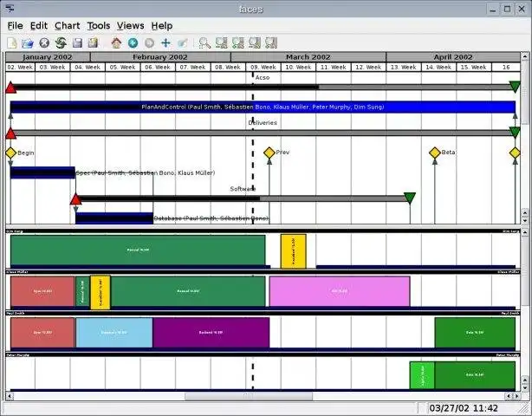Click the red Spec block in Klaus Müller's row
Screen dimensions: 532x416
pyautogui.click(x=42, y=291)
